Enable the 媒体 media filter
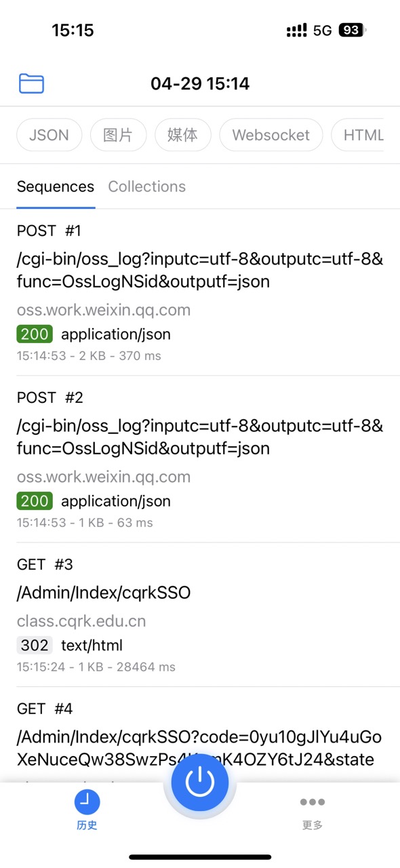The width and height of the screenshot is (400, 868). point(182,135)
